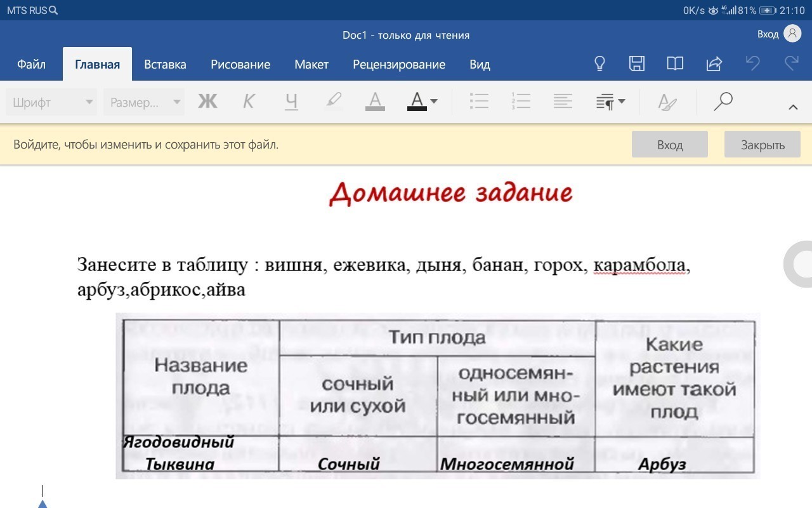The width and height of the screenshot is (812, 508).
Task: Click the Undo arrow icon
Action: [752, 64]
